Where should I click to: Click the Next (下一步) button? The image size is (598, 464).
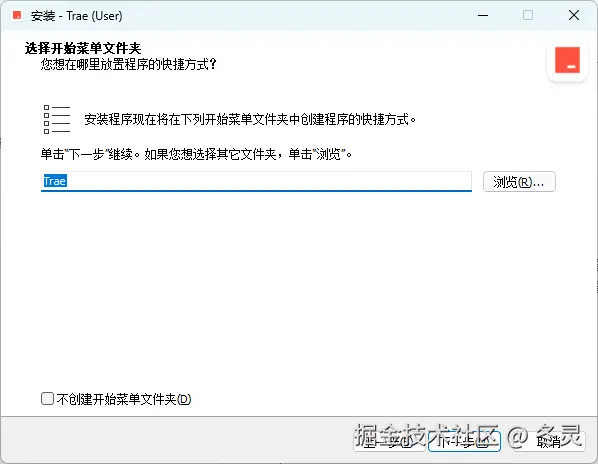pos(464,441)
